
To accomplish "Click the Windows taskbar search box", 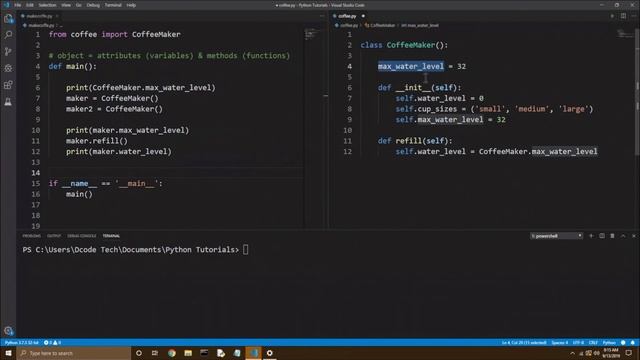I will point(73,353).
